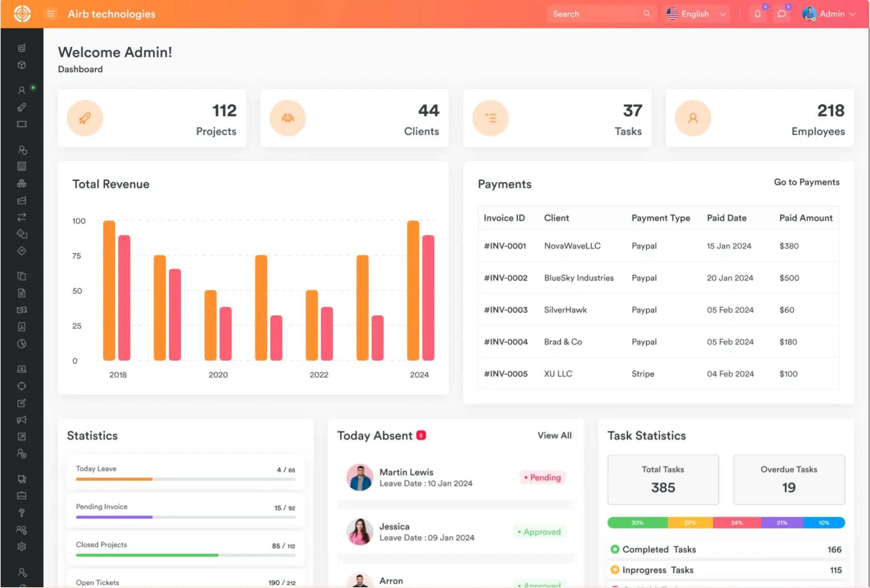Click the Airb technologies logo icon
The image size is (870, 588).
[22, 14]
